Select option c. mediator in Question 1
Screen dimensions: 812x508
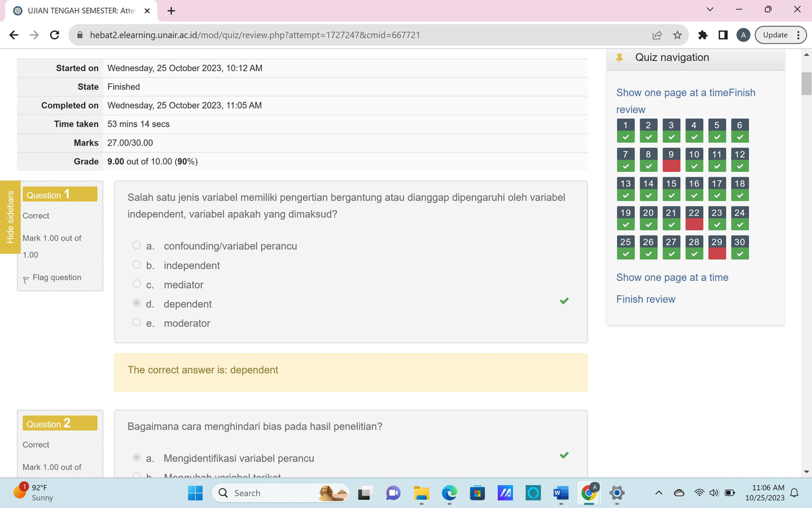click(136, 284)
